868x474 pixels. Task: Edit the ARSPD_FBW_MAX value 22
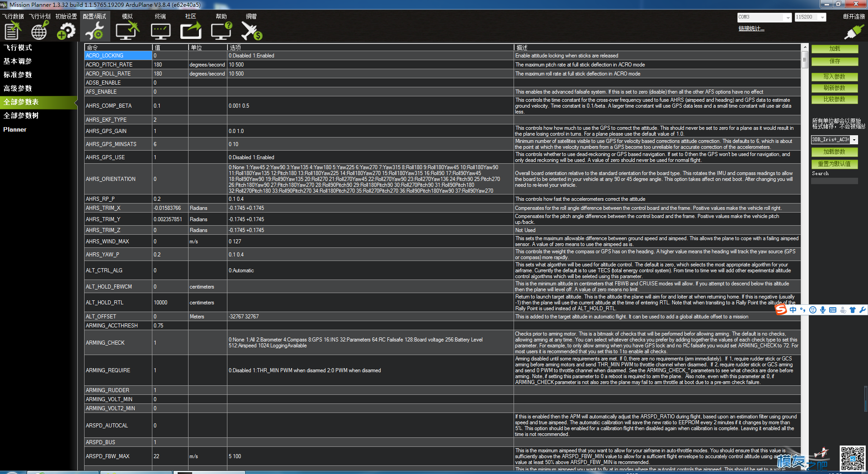[170, 456]
